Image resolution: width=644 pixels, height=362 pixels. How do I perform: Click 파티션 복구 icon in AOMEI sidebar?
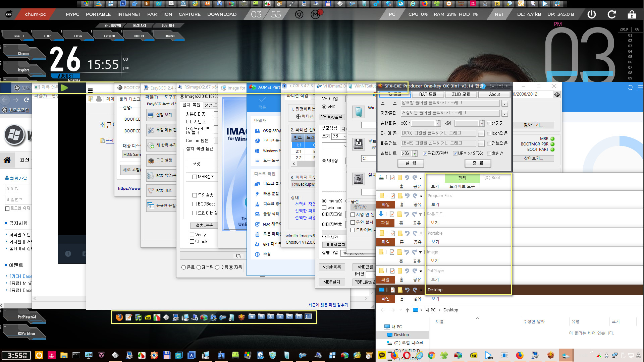click(x=257, y=140)
